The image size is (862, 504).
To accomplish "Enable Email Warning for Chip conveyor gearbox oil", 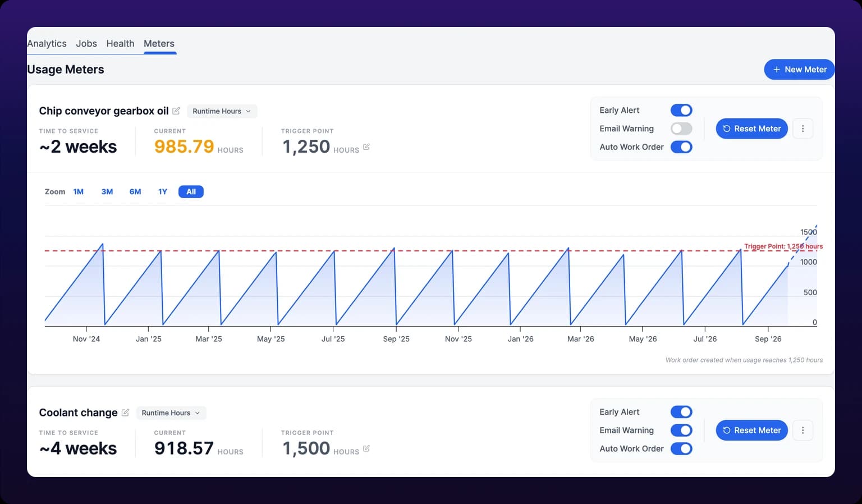I will tap(681, 129).
